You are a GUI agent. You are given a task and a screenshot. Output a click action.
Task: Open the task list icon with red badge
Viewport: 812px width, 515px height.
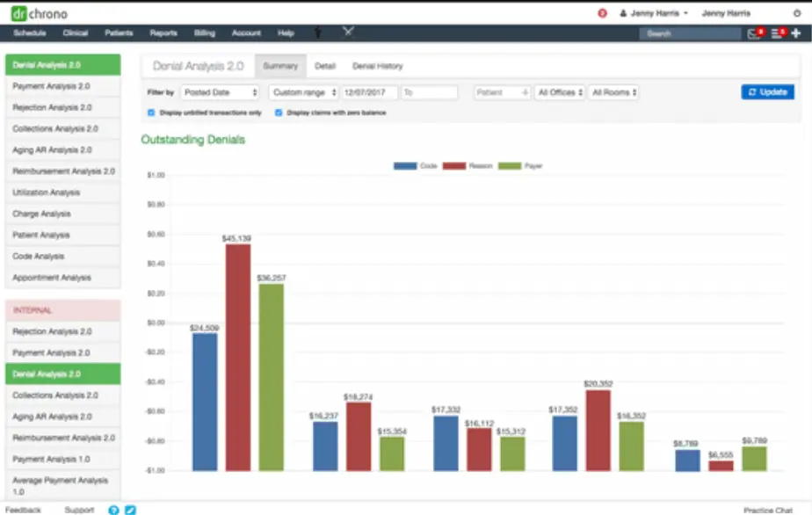[x=774, y=33]
